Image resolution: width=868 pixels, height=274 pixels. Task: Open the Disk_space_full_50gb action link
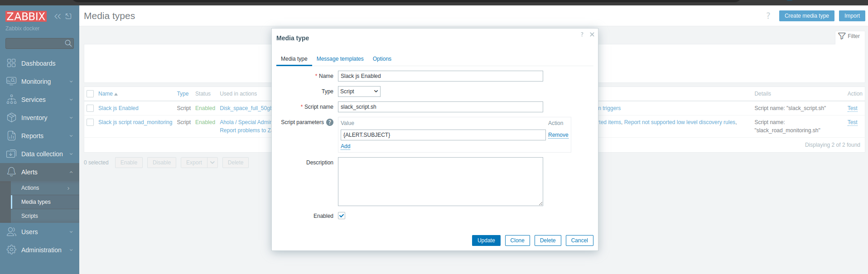pyautogui.click(x=246, y=108)
